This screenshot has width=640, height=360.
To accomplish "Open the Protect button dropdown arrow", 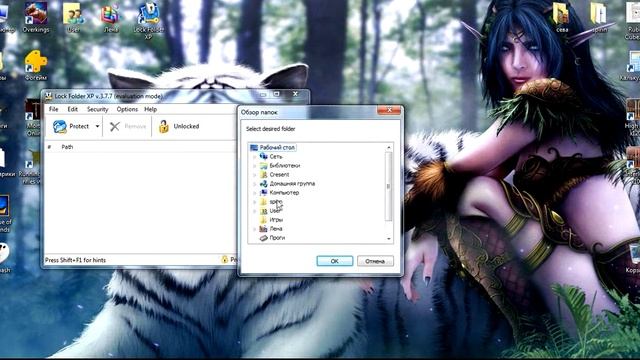I will coord(97,127).
